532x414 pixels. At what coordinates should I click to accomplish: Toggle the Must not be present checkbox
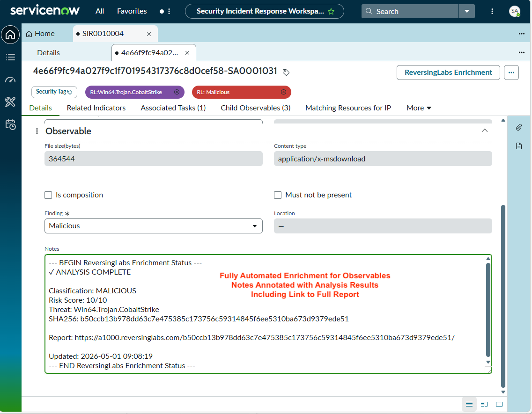click(x=278, y=195)
